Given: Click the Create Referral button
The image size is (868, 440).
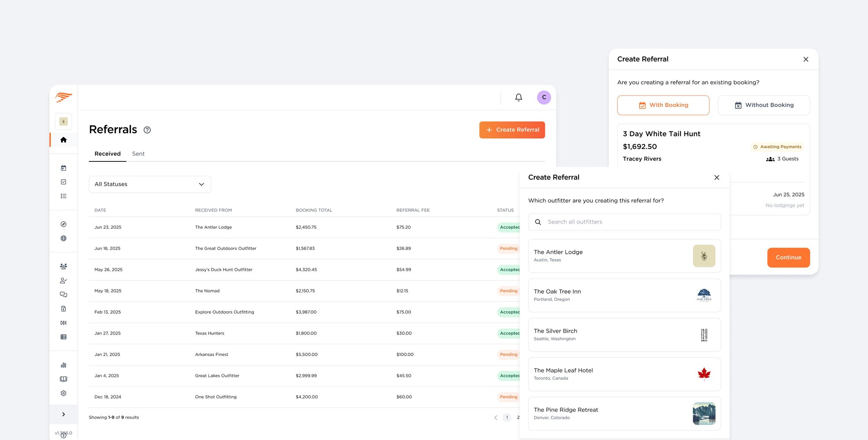Looking at the screenshot, I should (512, 130).
